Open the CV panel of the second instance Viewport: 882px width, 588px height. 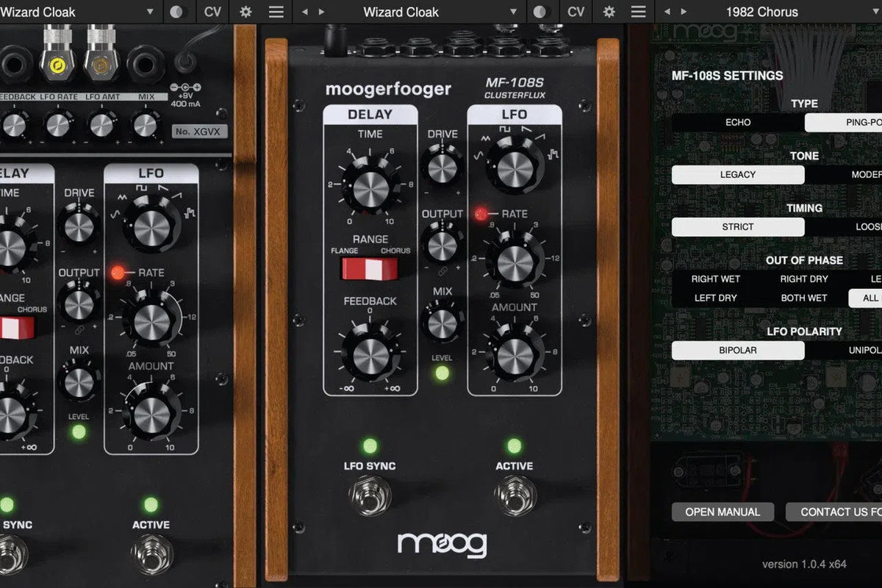576,12
